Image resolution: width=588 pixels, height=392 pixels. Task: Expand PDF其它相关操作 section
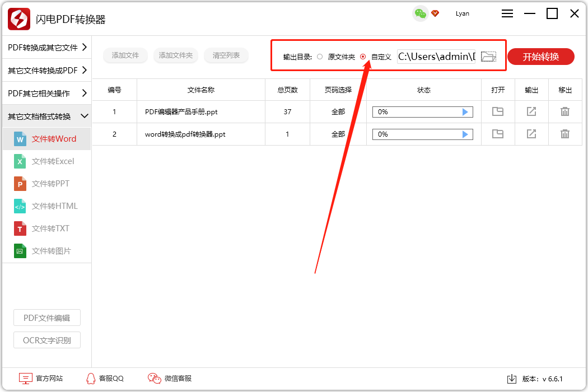coord(47,93)
